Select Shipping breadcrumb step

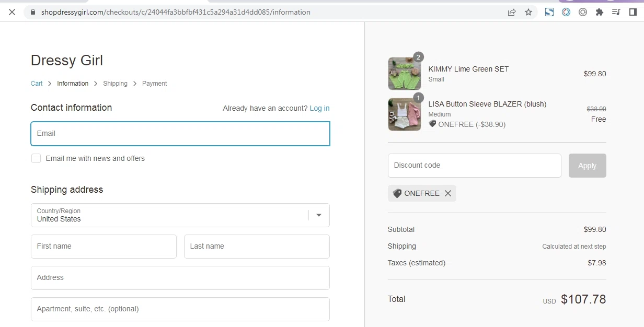click(115, 84)
